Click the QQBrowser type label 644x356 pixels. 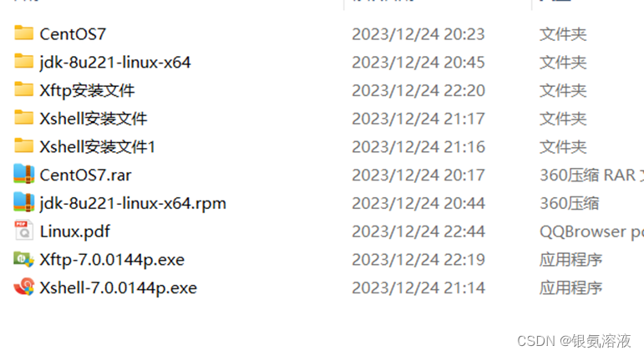(x=591, y=231)
